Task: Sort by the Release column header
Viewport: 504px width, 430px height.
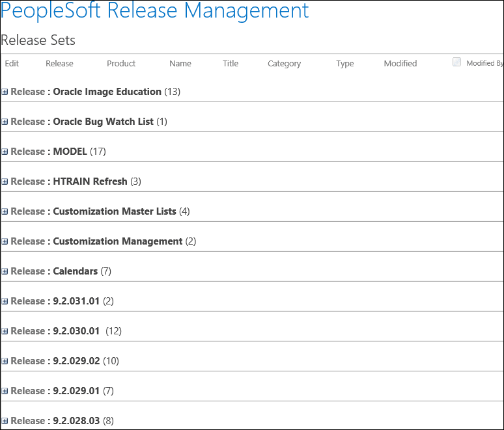Action: click(x=59, y=63)
